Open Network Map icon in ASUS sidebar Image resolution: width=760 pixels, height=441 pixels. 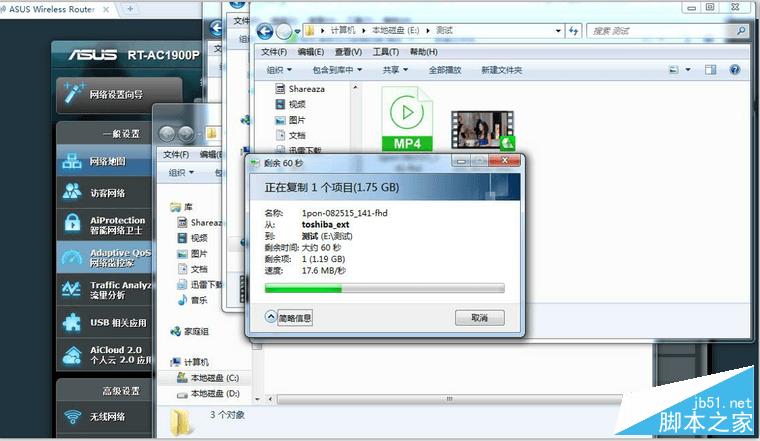[x=72, y=161]
